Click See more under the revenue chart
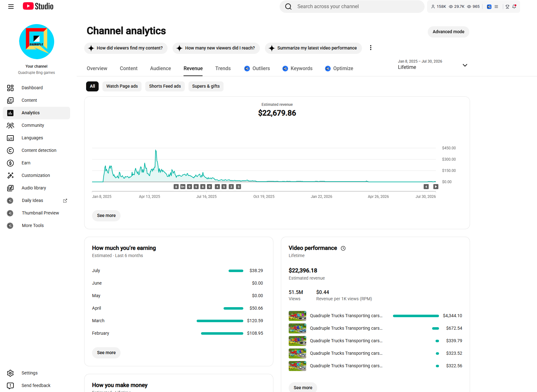 coord(106,216)
